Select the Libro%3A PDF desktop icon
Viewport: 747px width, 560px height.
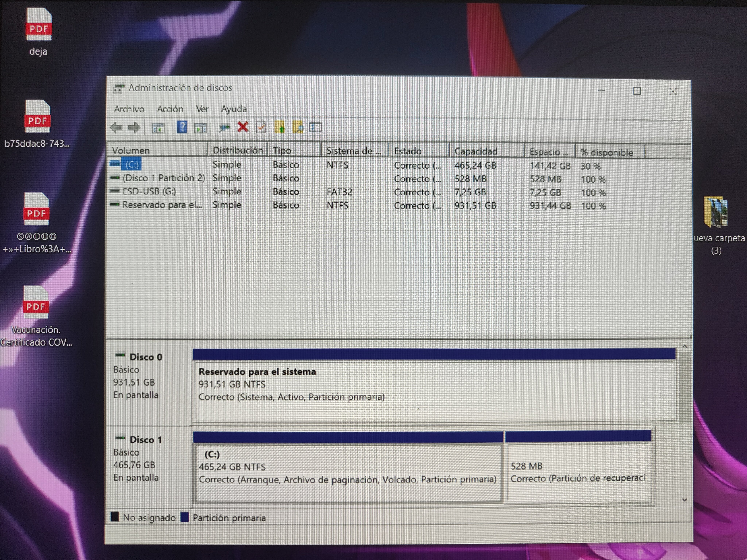coord(36,209)
